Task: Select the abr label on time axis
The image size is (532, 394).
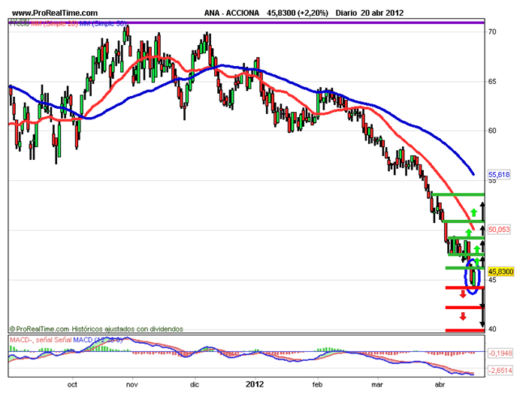Action: [440, 384]
